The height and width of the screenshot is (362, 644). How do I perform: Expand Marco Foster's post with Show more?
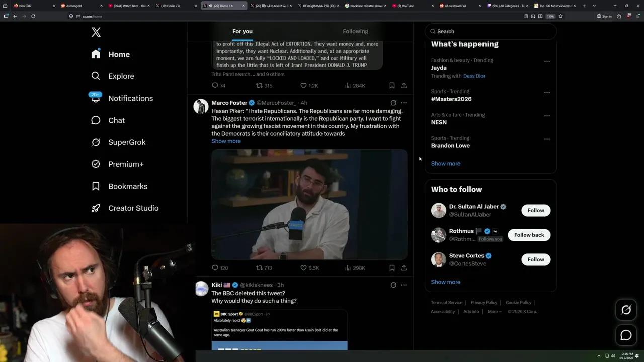(x=226, y=141)
